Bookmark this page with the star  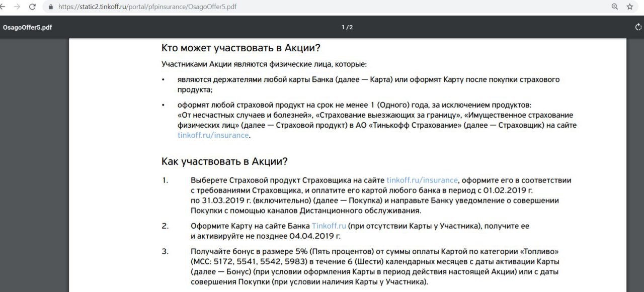630,7
